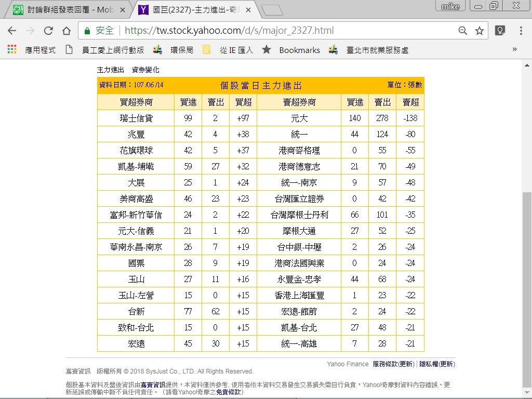Expand the bookmarks overflow chevron

point(515,49)
